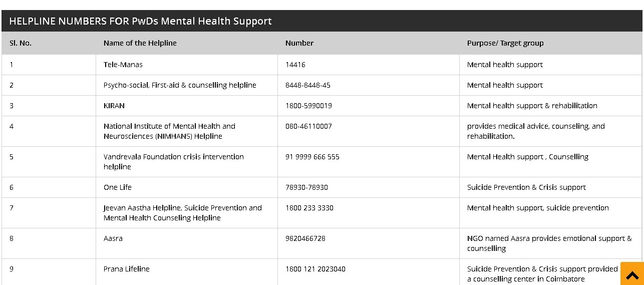Click Aasra phone number 9820466728
The width and height of the screenshot is (644, 285).
305,238
